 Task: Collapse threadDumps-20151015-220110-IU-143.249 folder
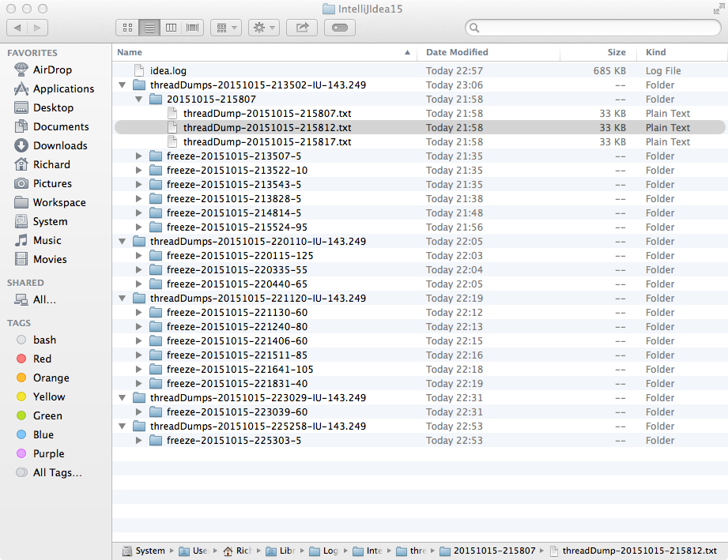pyautogui.click(x=122, y=241)
